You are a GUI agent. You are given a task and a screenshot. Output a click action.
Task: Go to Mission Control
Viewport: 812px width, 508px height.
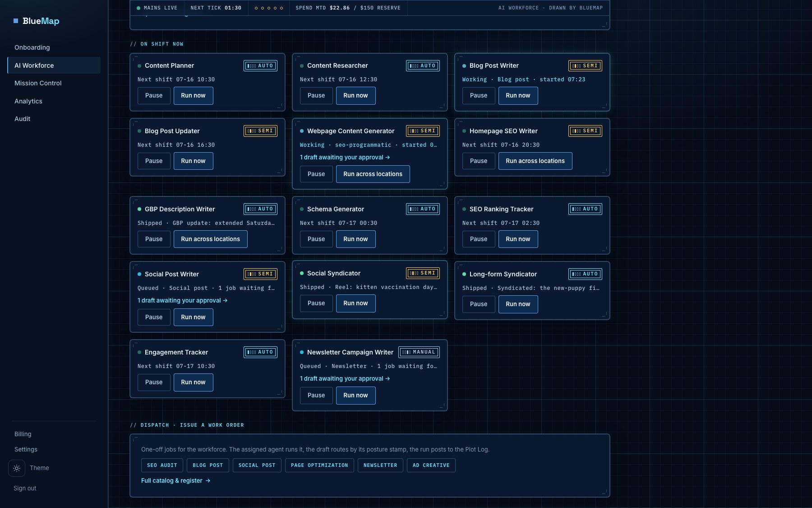click(54, 83)
